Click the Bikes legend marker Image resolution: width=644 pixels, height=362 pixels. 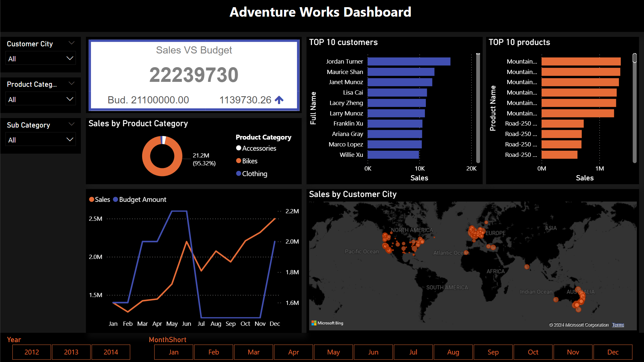coord(239,161)
